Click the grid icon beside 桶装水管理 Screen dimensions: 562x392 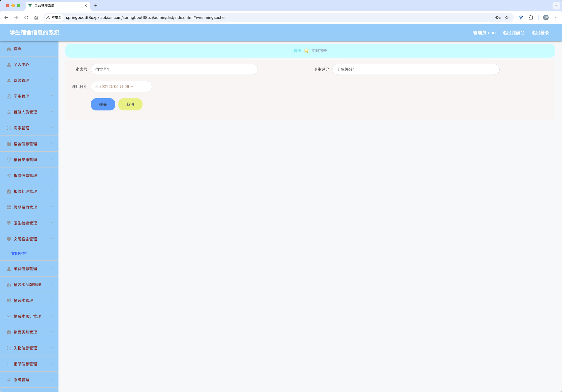pyautogui.click(x=9, y=301)
